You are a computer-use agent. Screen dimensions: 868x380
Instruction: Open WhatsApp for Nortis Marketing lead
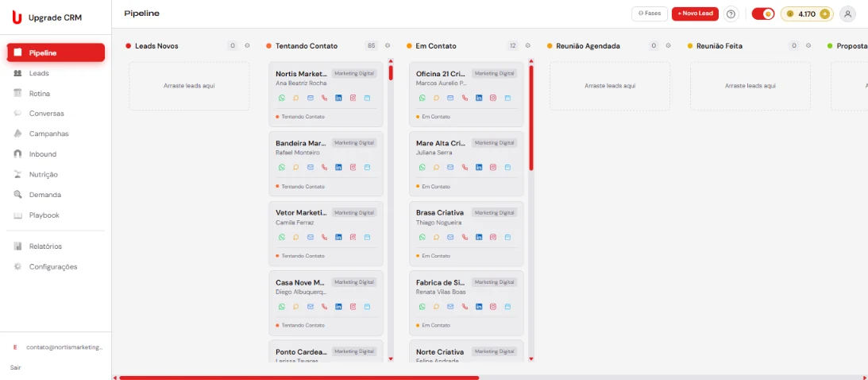coord(282,98)
